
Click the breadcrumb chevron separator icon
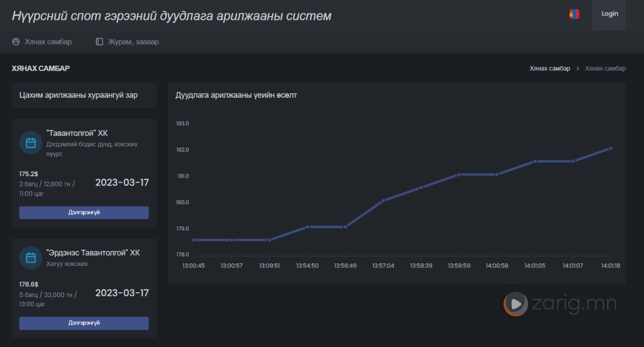(x=578, y=69)
